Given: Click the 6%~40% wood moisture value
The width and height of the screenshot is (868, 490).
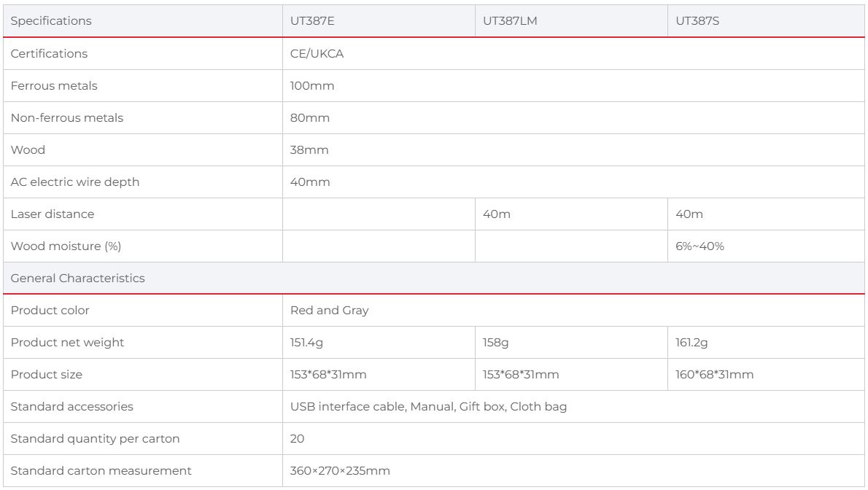Looking at the screenshot, I should pos(700,246).
